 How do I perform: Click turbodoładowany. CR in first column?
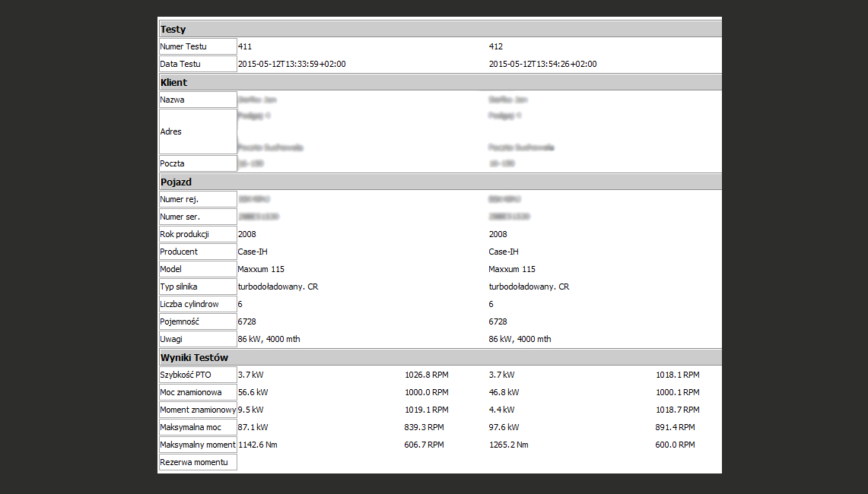click(278, 287)
